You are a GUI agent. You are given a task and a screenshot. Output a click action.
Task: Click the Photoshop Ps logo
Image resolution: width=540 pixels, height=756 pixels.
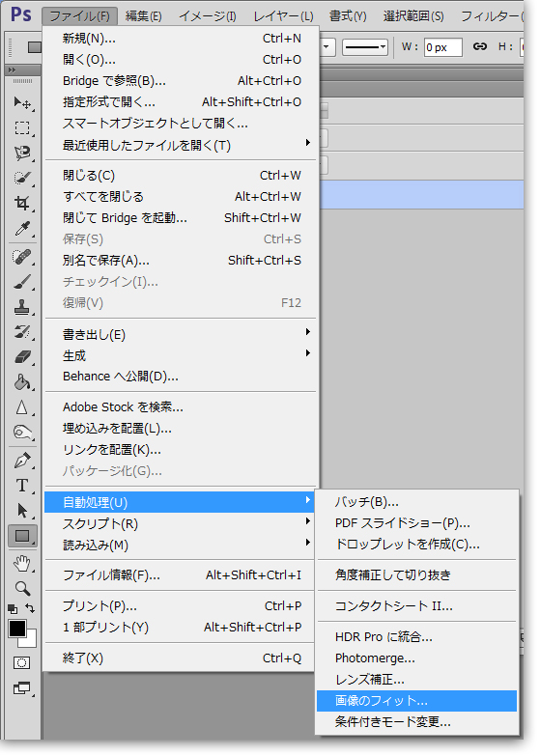[x=21, y=14]
